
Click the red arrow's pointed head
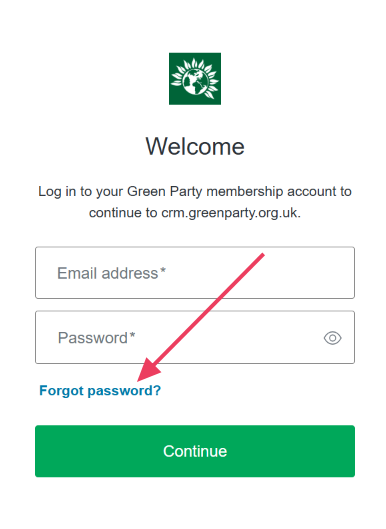click(147, 371)
